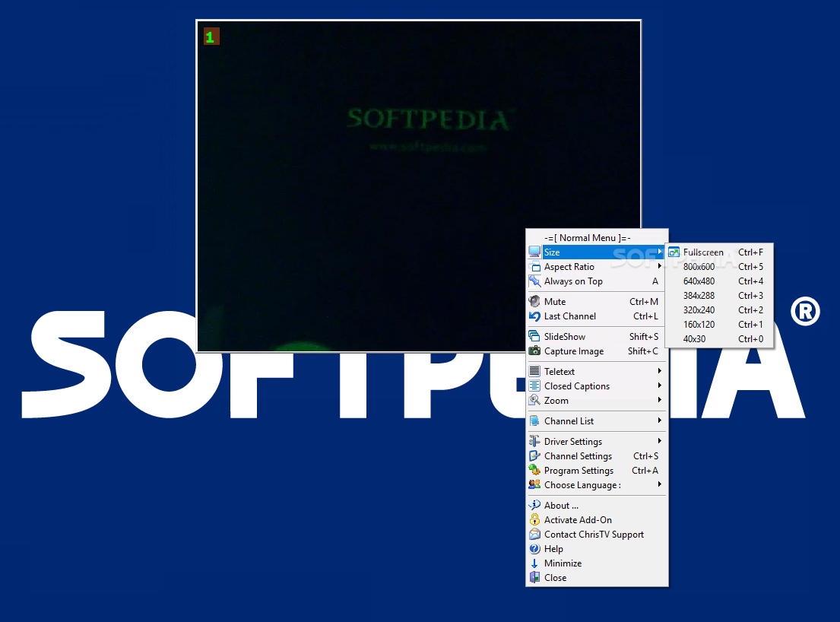Open Program Settings entry
Image resolution: width=840 pixels, height=622 pixels.
597,471
